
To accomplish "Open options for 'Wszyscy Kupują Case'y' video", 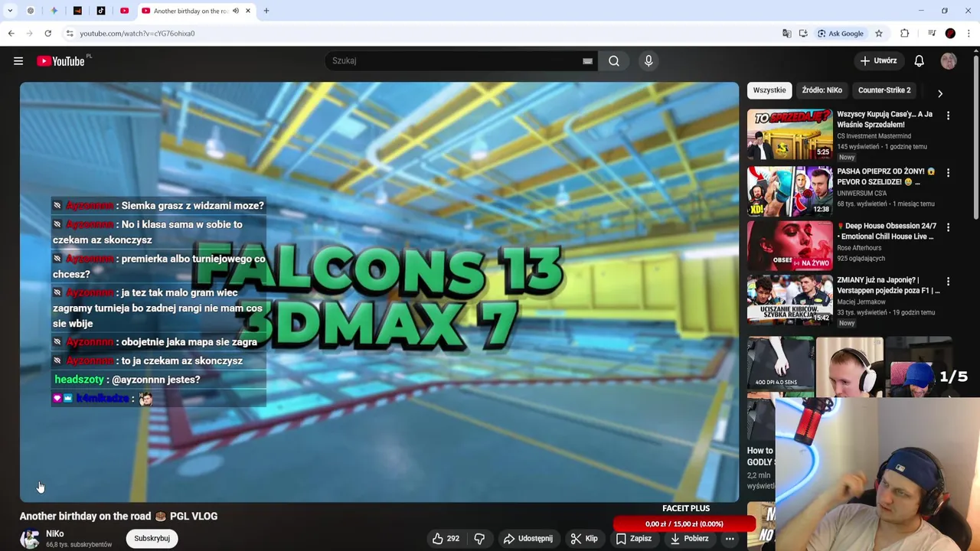I will coord(948,116).
